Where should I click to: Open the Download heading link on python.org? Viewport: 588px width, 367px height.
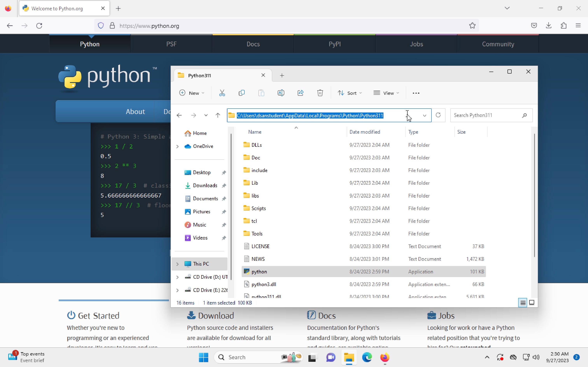coord(216,316)
